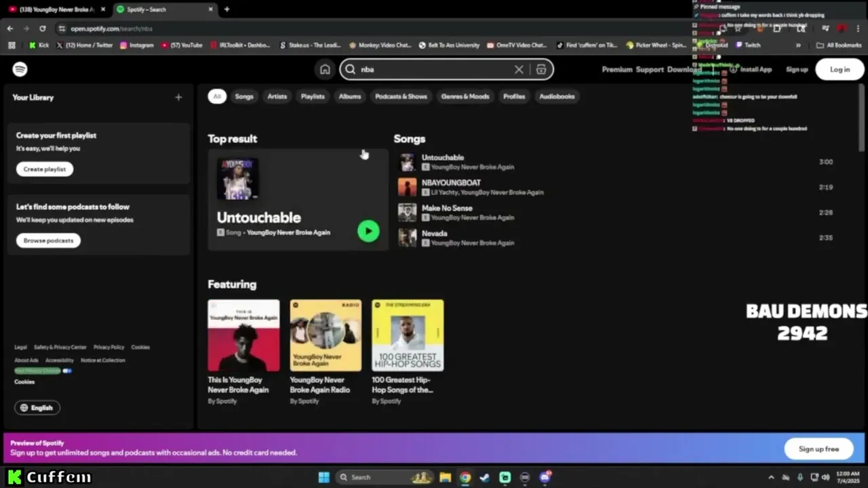This screenshot has width=868, height=488.
Task: Click the plus icon in Your Library
Action: click(x=178, y=97)
